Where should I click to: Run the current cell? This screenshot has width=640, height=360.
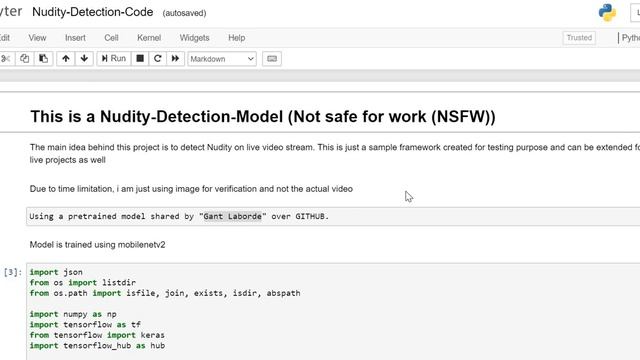[x=114, y=59]
